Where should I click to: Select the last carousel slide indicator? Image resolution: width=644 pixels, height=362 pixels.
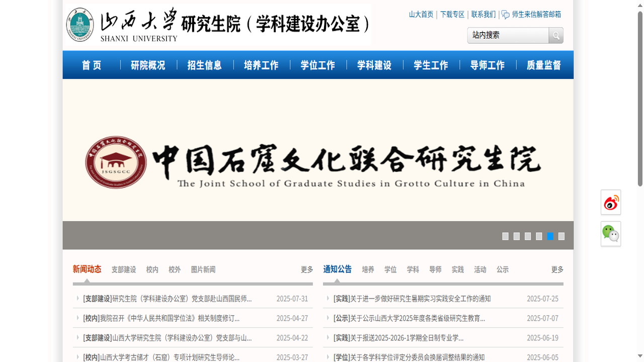561,236
